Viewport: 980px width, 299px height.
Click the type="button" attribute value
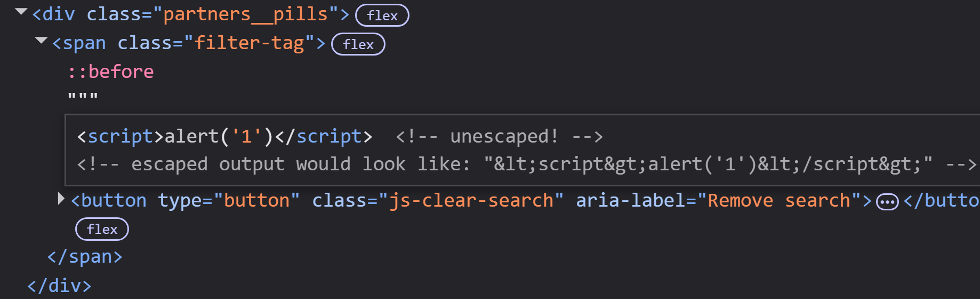tap(256, 200)
